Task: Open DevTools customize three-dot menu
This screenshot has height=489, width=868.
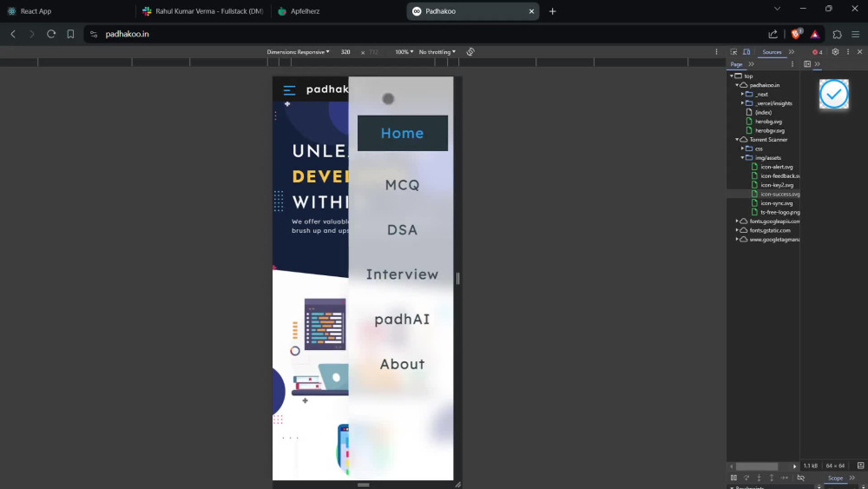Action: pyautogui.click(x=847, y=51)
